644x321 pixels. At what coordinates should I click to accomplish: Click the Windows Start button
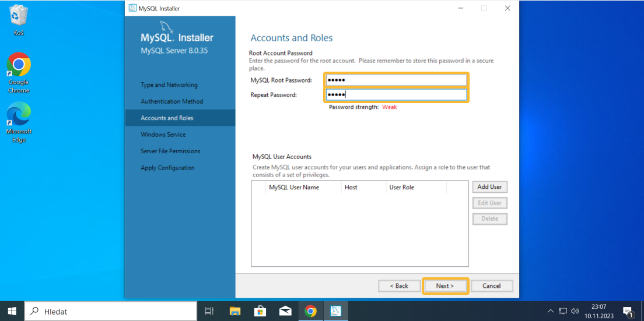(12, 311)
